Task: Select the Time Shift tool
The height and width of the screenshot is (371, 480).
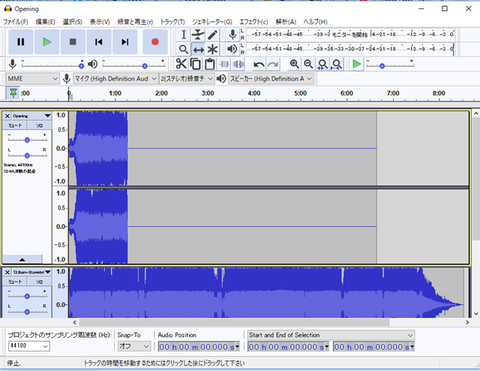Action: (x=198, y=50)
